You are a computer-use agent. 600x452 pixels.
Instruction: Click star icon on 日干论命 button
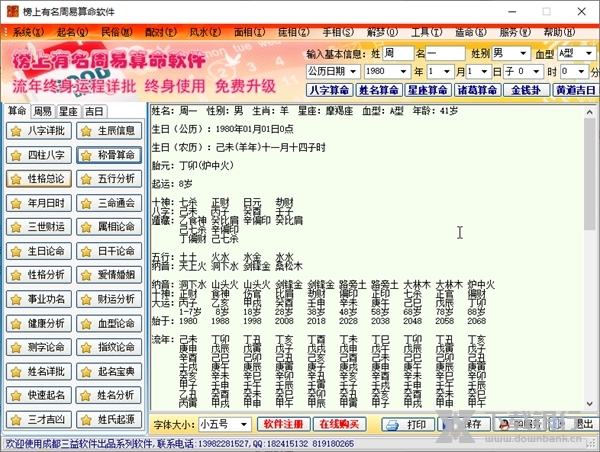point(86,251)
